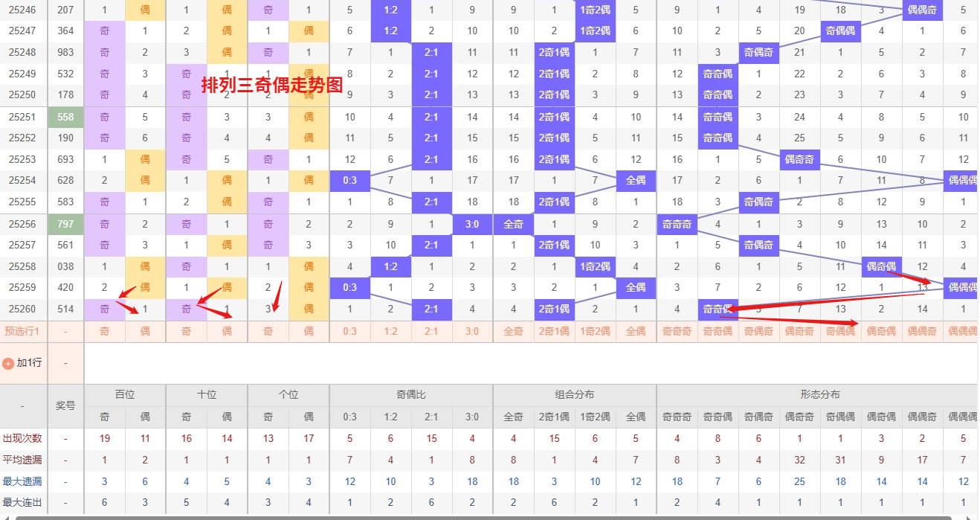Click the 偶偶奇 cell in row 25246
Screen dimensions: 980x520
click(x=922, y=10)
